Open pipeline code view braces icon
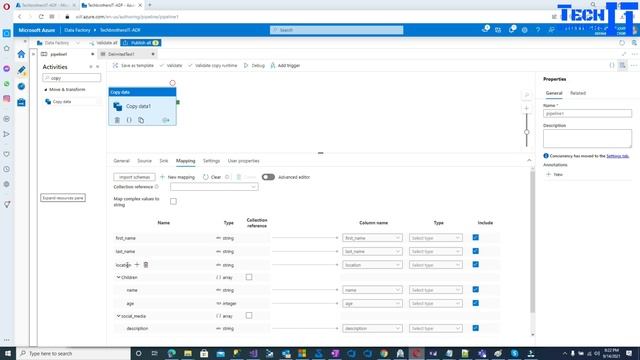Viewport: 640px width, 360px height. coord(612,65)
